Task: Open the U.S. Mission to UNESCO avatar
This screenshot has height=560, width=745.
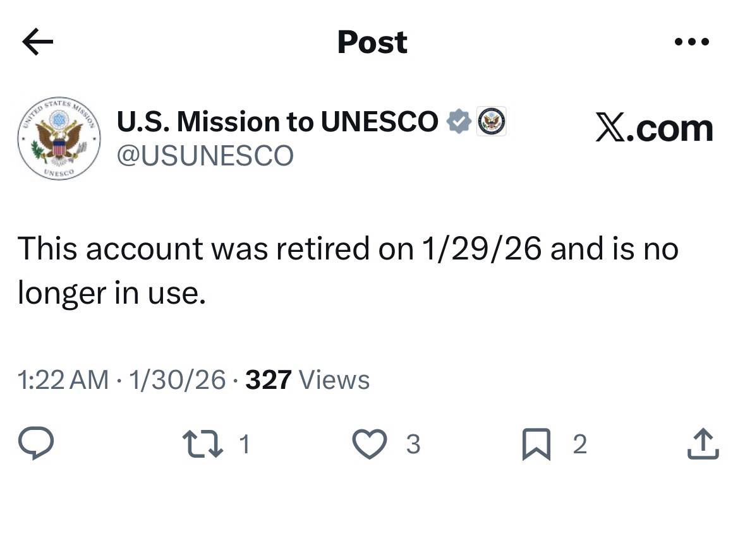Action: pos(59,138)
